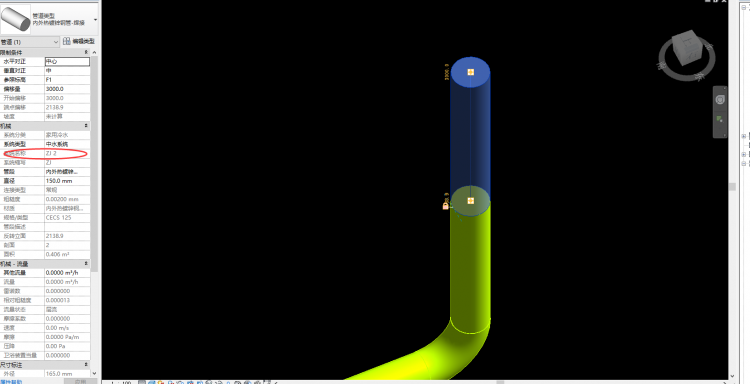The height and width of the screenshot is (384, 750).
Task: Select the 坡度 value 未计算
Action: point(67,116)
